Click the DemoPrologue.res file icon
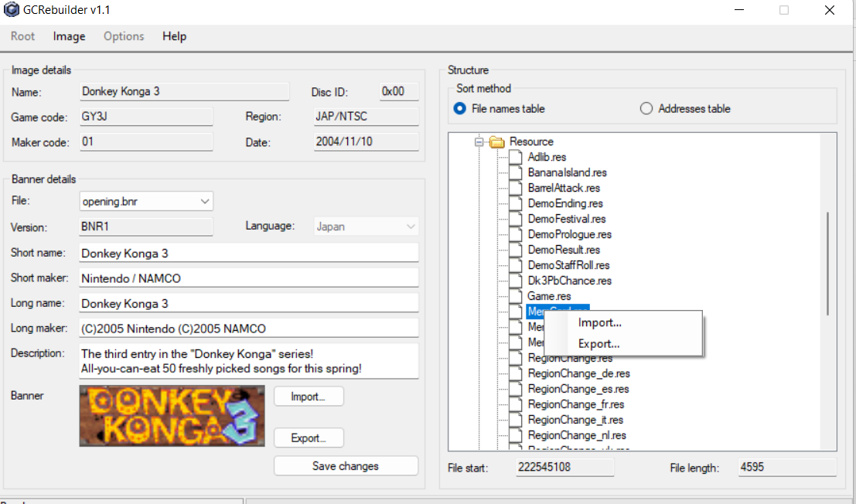This screenshot has width=856, height=504. 516,234
